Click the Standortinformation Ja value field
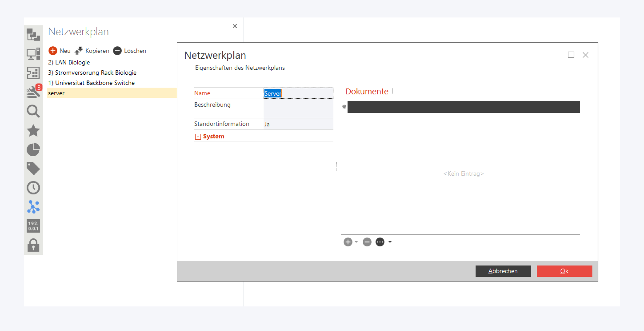The width and height of the screenshot is (644, 331). pos(298,124)
